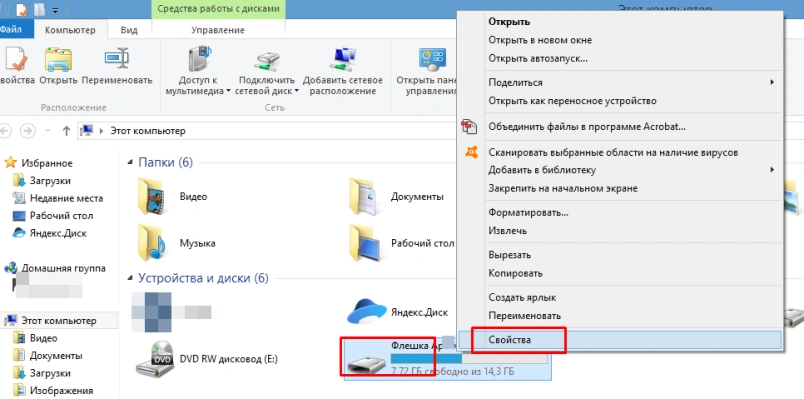Click the media access (Доступ к мультимедиа) icon
Screen dimensions: 804x399
coord(199,59)
